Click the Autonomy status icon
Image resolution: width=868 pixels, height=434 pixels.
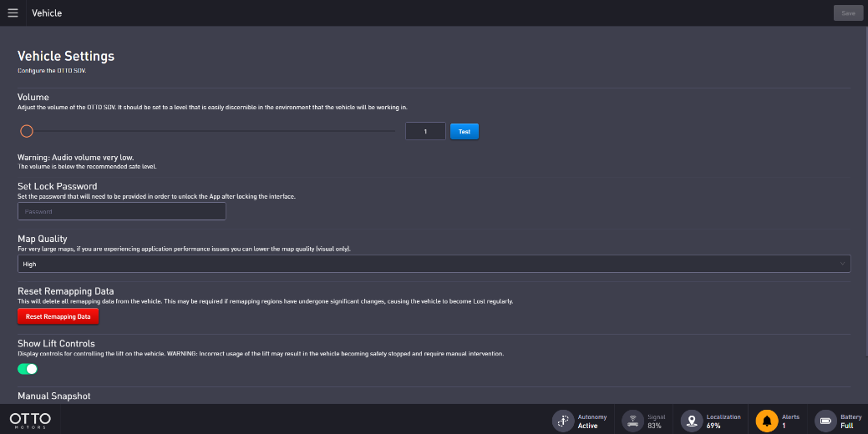click(563, 421)
